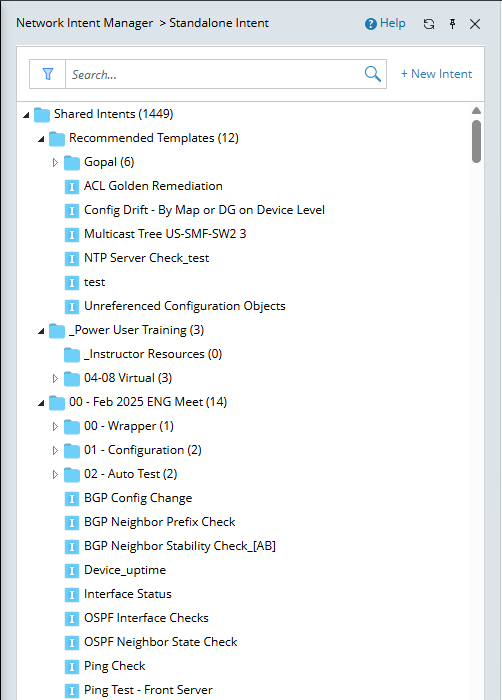The image size is (502, 700).
Task: Select the OSPF Neighbor State Check intent
Action: pyautogui.click(x=161, y=642)
